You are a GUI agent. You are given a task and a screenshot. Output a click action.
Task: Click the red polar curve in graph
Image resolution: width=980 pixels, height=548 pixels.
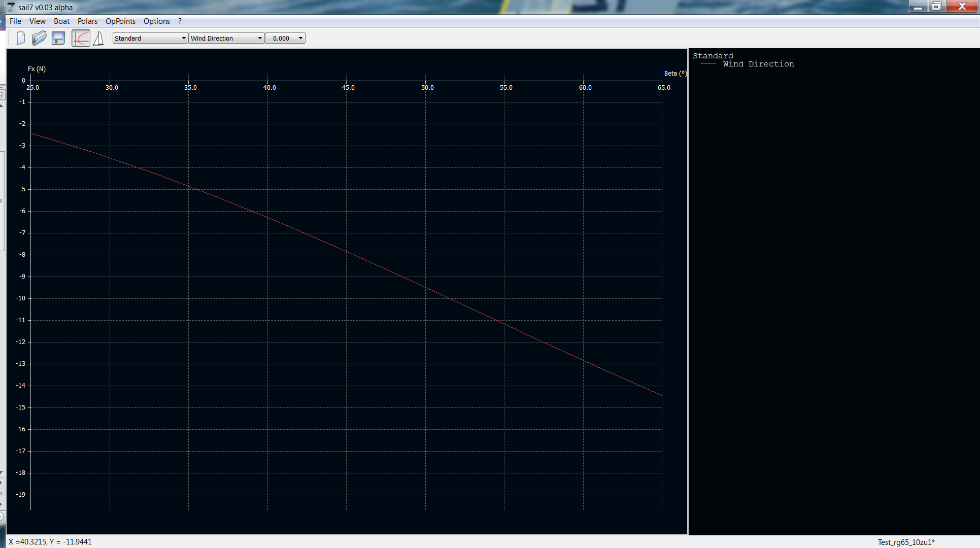click(347, 251)
